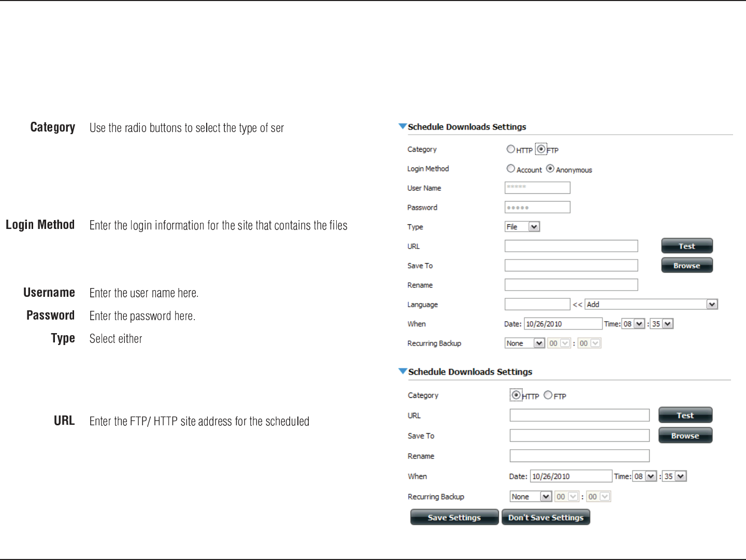Collapse the Schedule Downloads section containing Login Method
746x560 pixels.
[x=403, y=126]
